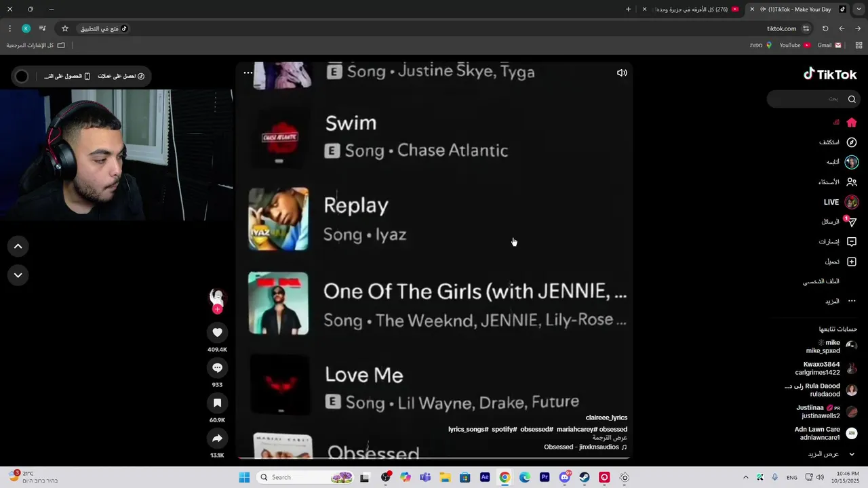Open Steam from the taskbar
The image size is (868, 488).
pyautogui.click(x=585, y=477)
